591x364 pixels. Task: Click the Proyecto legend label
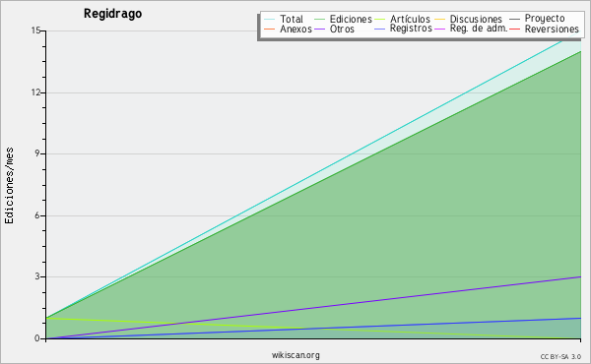[x=545, y=19]
